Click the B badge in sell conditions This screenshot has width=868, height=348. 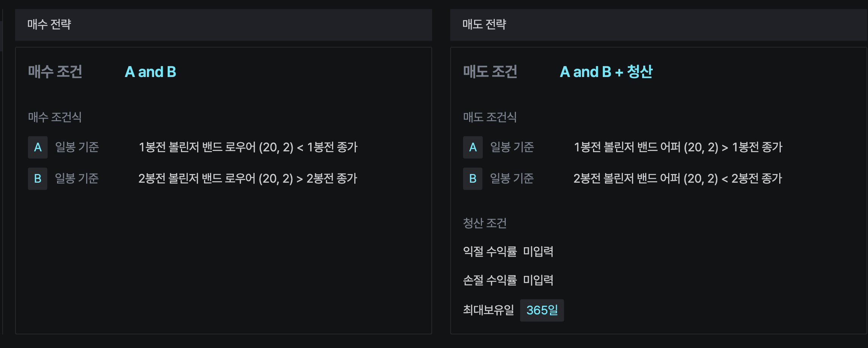point(473,179)
